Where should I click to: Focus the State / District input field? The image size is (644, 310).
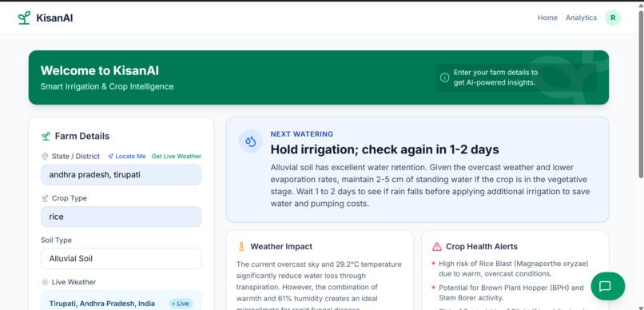click(x=121, y=175)
